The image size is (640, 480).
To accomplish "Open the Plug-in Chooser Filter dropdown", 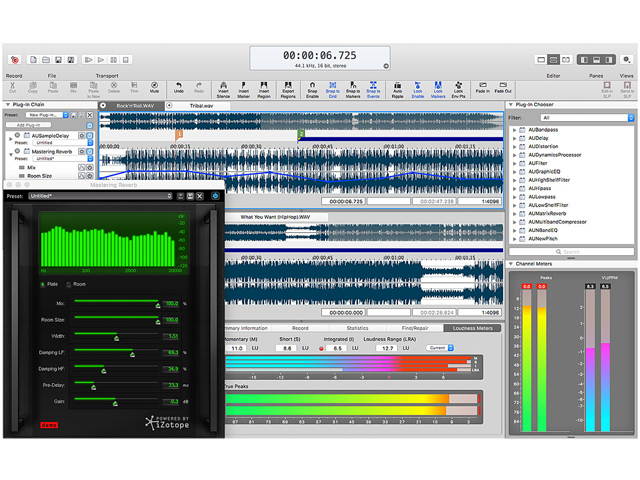I will (x=587, y=118).
